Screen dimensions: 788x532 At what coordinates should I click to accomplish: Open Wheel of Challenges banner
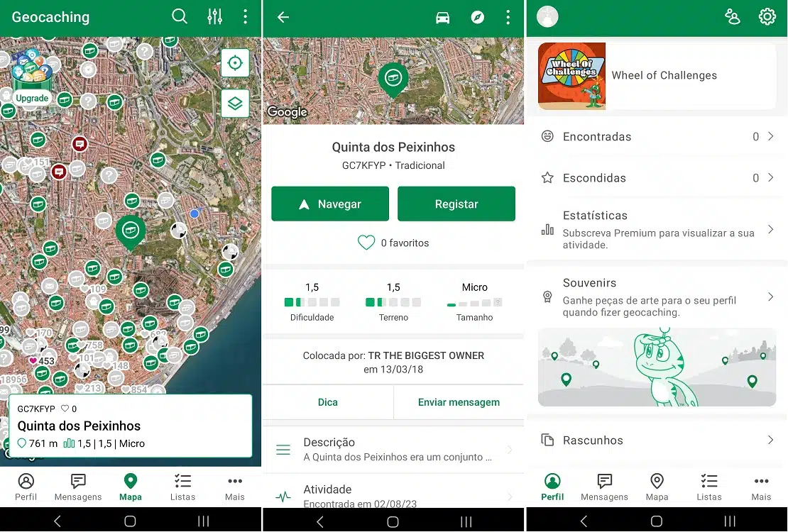point(657,76)
